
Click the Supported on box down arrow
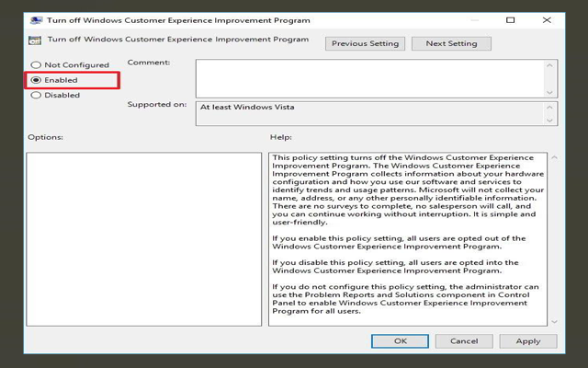pos(551,120)
